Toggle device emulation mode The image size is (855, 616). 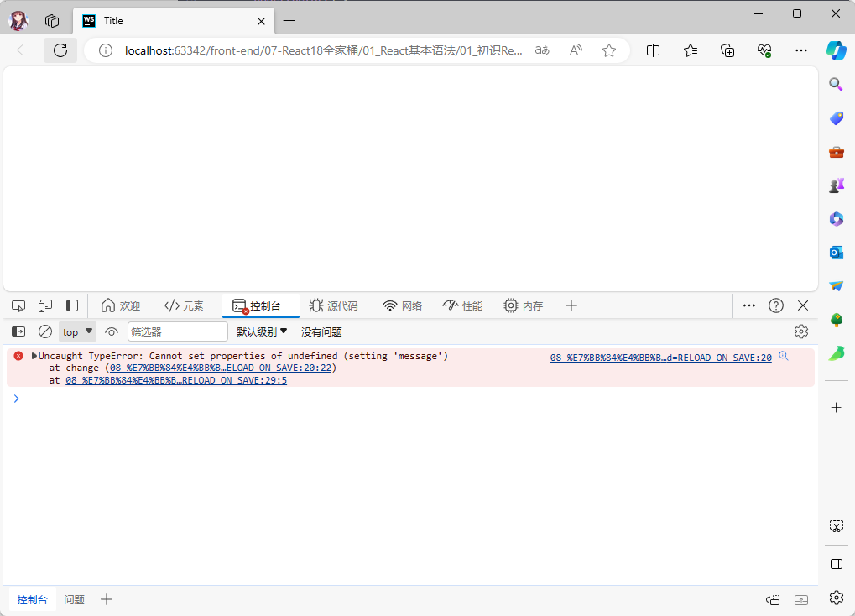(x=45, y=305)
